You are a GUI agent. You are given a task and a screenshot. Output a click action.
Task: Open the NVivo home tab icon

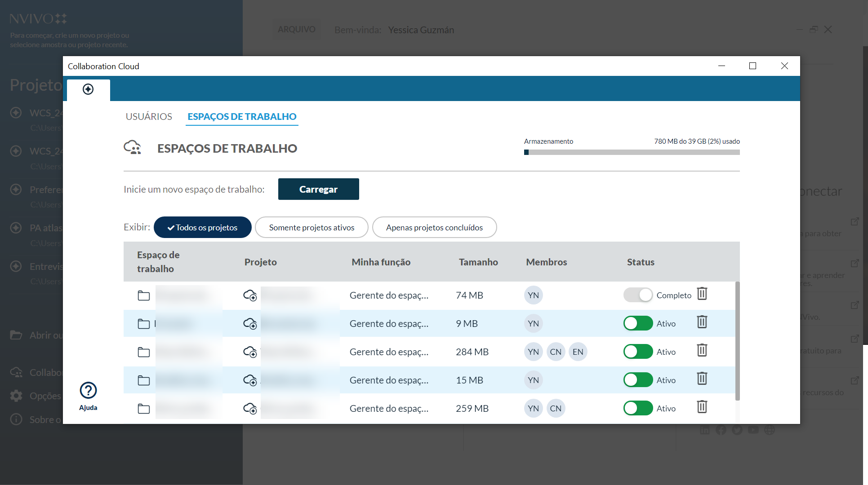(x=88, y=89)
